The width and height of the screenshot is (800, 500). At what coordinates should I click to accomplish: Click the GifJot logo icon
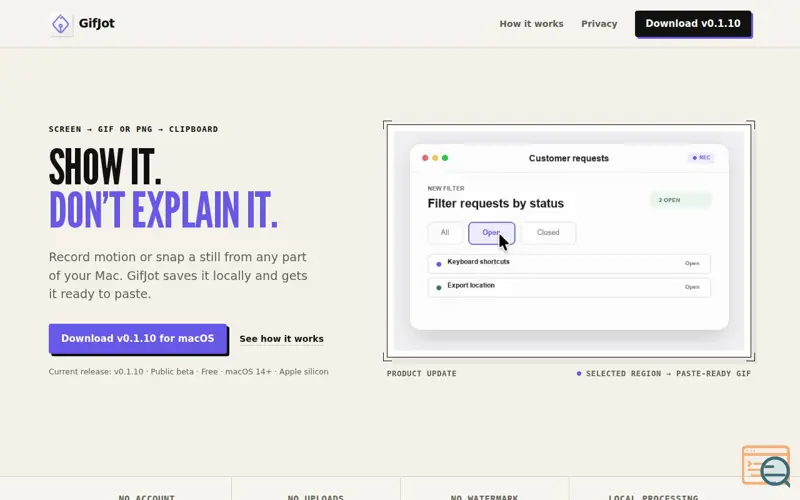[61, 23]
